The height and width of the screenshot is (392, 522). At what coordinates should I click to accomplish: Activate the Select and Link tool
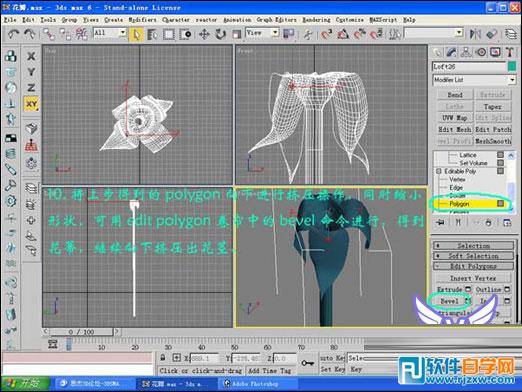pos(49,34)
